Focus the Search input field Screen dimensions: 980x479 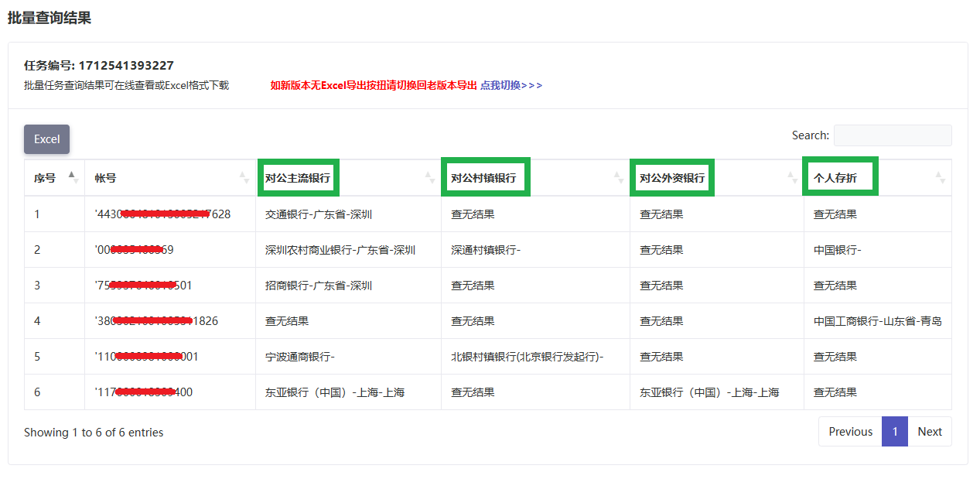tap(892, 135)
